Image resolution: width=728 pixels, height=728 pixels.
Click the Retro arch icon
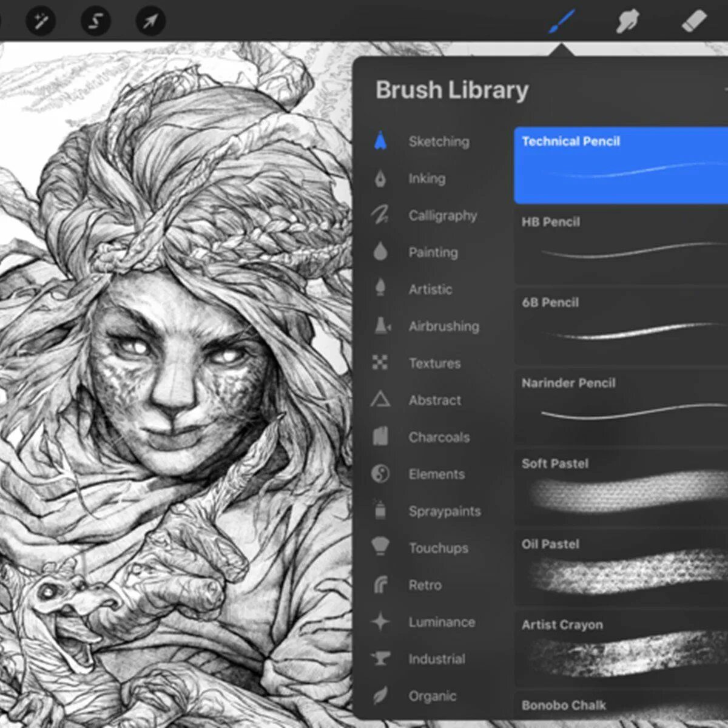click(x=380, y=584)
